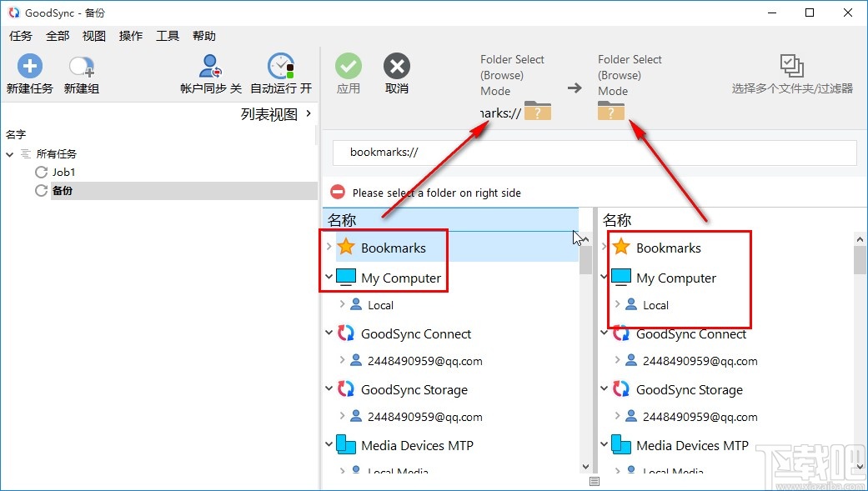Select 2448490959@qq.com under GoodSync Connect, left pane
Viewport: 868px width, 491px height.
(x=425, y=362)
